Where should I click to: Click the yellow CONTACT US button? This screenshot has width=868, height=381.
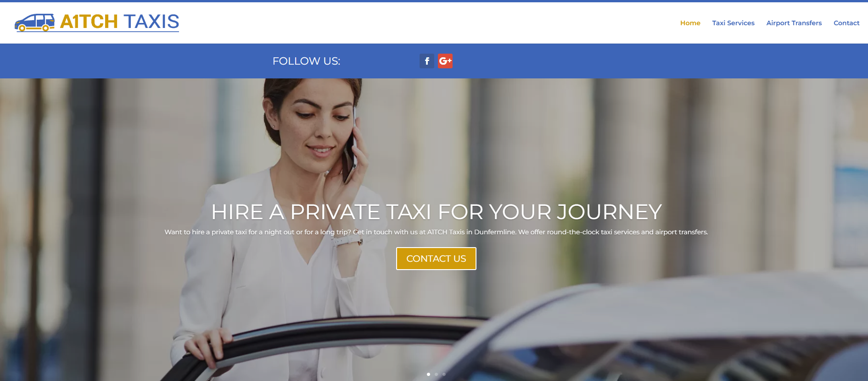tap(436, 259)
